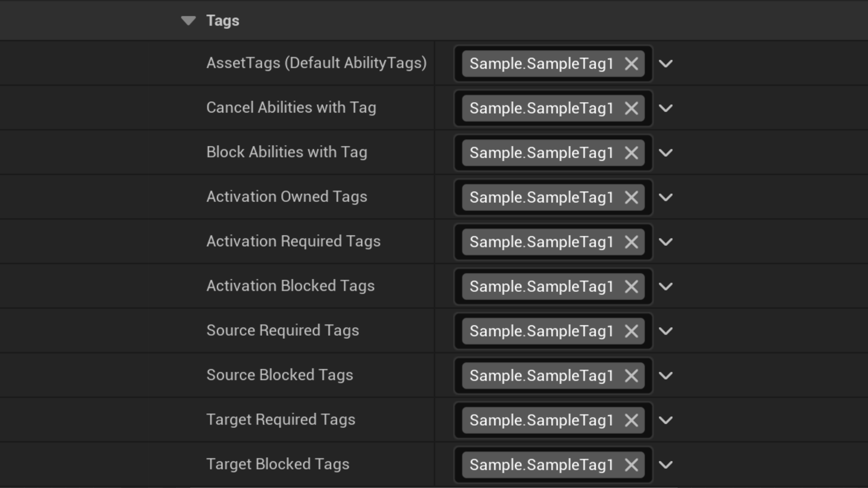Open Activation Required Tags dropdown
868x488 pixels.
click(665, 242)
